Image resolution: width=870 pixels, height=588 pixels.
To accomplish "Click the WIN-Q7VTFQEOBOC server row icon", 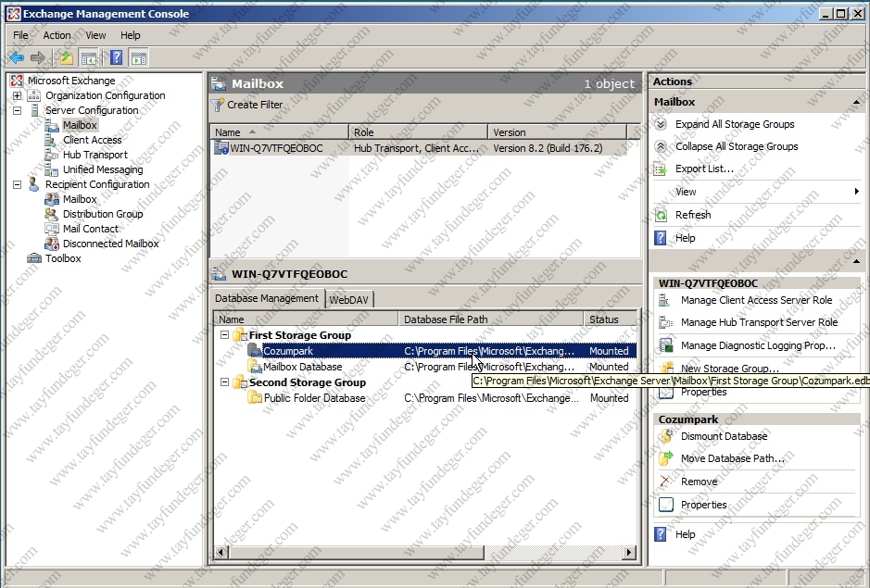I will [221, 148].
